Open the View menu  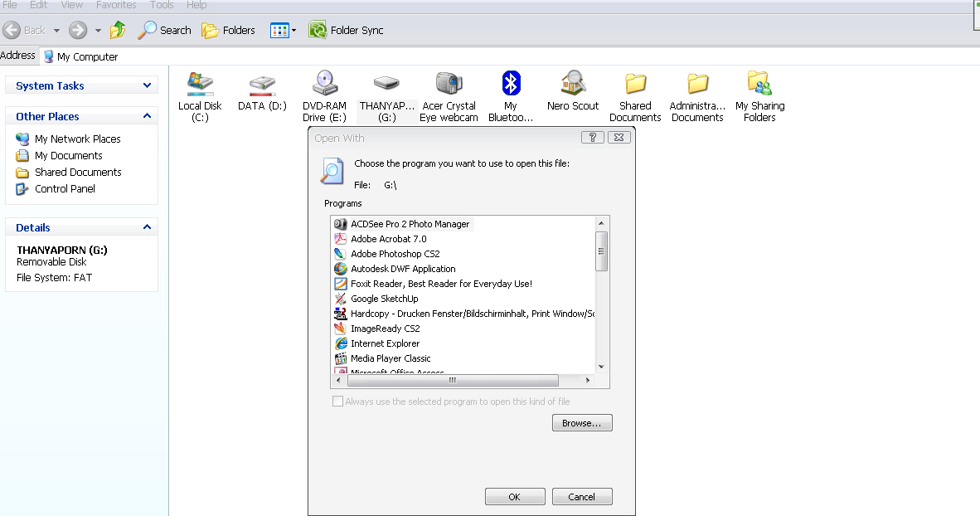(x=72, y=5)
